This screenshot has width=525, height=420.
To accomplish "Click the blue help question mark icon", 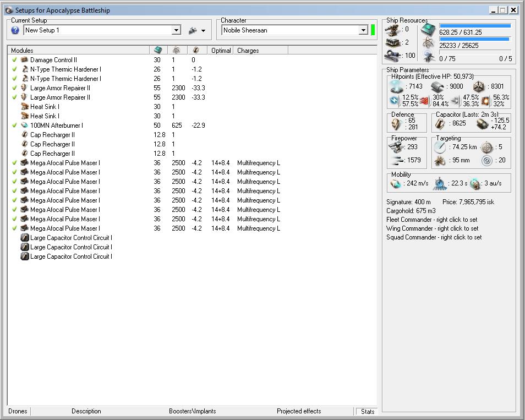I will pos(15,30).
